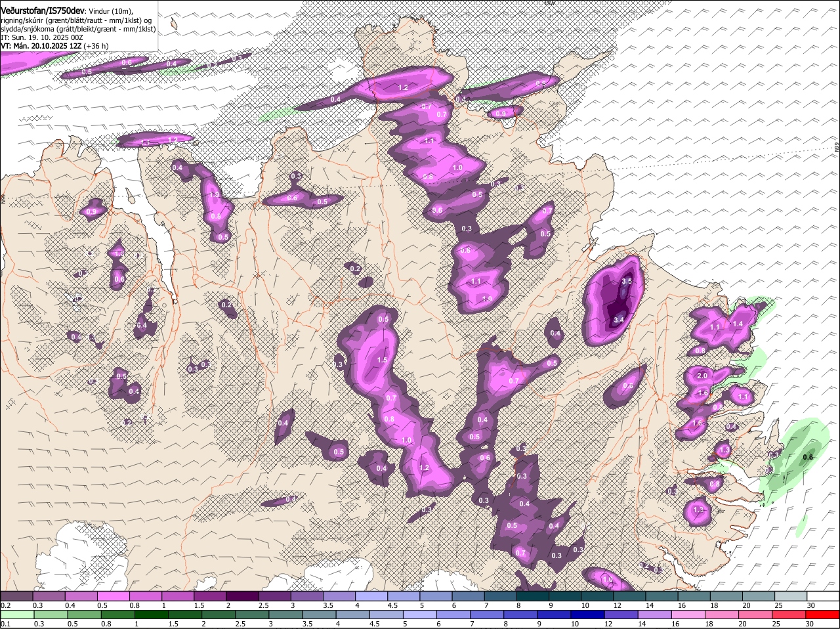Click the Veðurstofan/IS750dev title text
The width and height of the screenshot is (840, 629).
click(43, 11)
